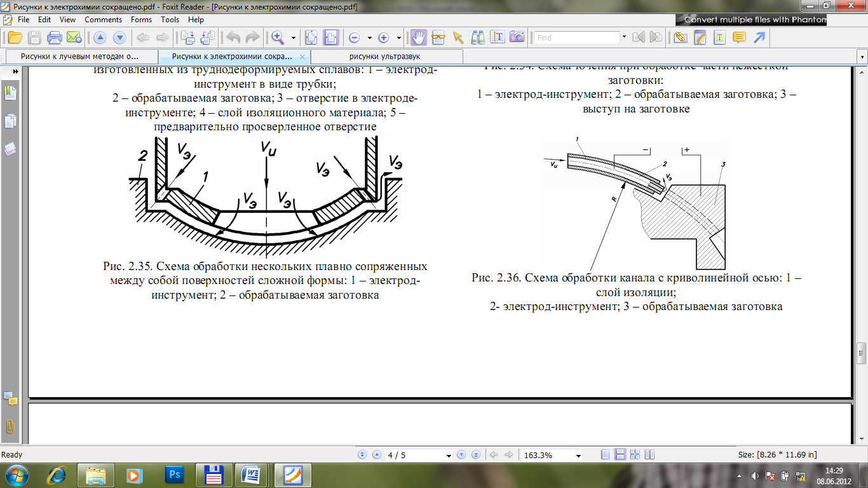Screen dimensions: 868x488
Task: Click the Undo curved arrow icon
Action: 233,37
